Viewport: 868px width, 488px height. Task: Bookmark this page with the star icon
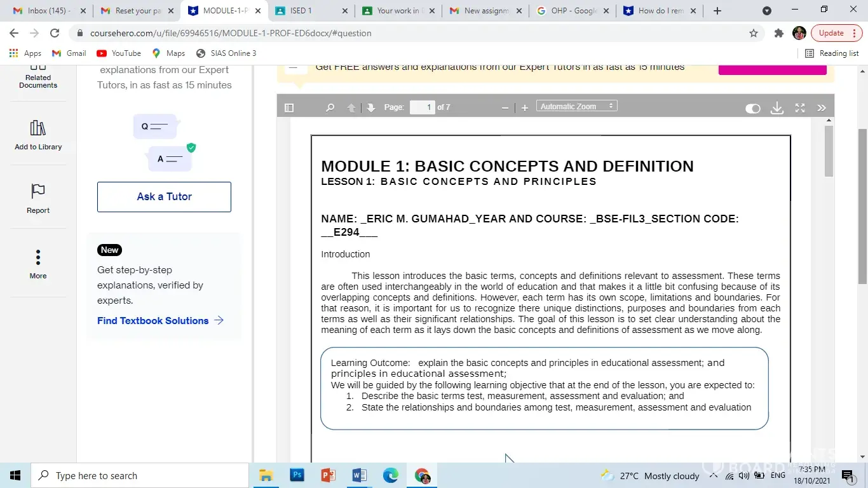point(754,33)
